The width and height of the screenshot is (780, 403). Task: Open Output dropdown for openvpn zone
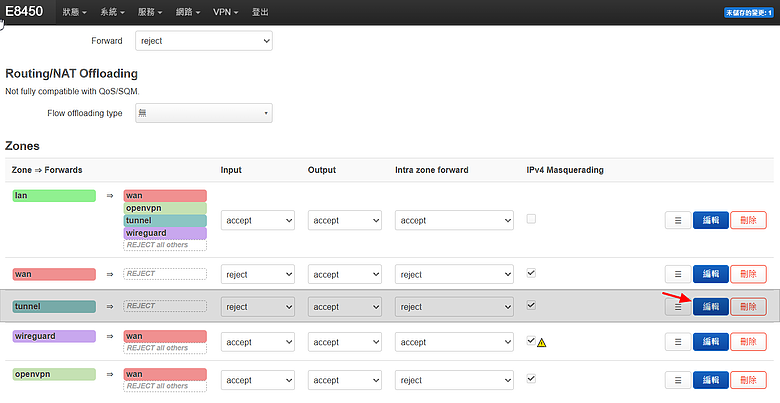(x=345, y=380)
